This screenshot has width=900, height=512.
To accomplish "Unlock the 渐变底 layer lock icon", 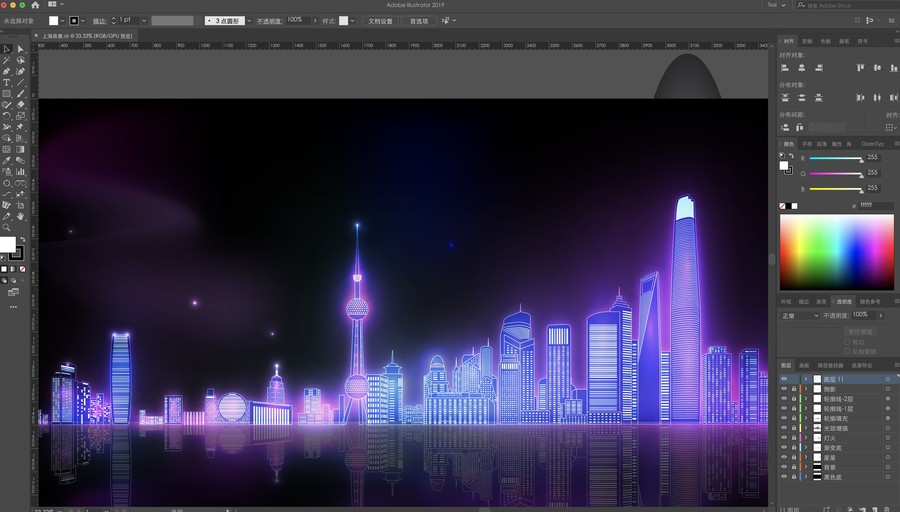I will click(x=794, y=447).
